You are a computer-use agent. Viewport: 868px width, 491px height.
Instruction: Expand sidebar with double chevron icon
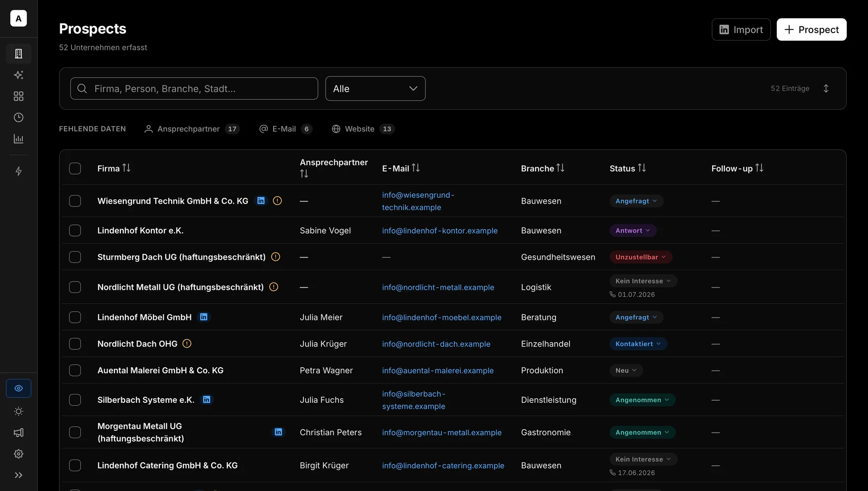[x=19, y=475]
